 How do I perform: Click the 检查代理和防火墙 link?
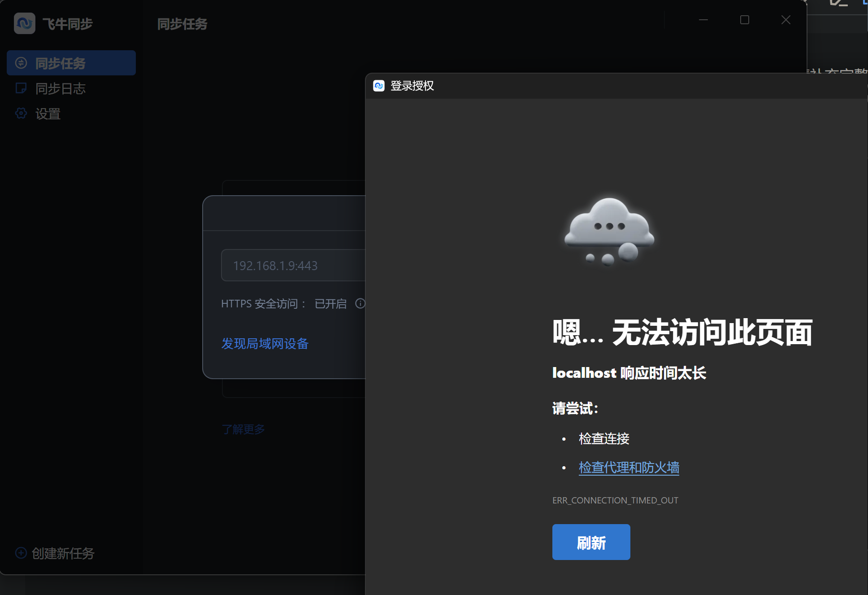[629, 468]
